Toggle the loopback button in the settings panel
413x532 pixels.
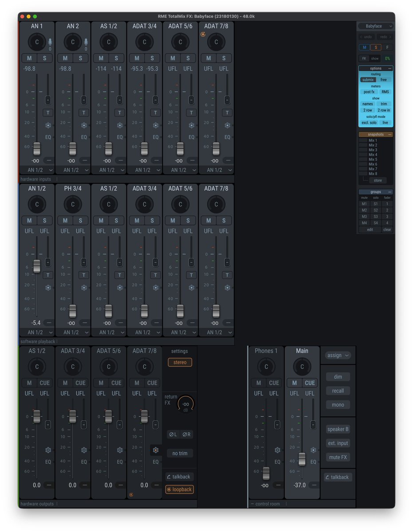click(180, 489)
